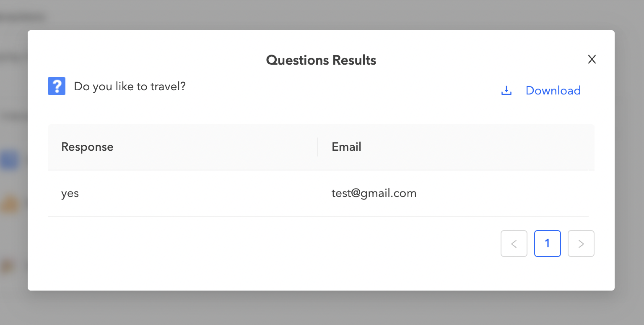Click the Email column header
The image size is (644, 325).
pos(346,147)
